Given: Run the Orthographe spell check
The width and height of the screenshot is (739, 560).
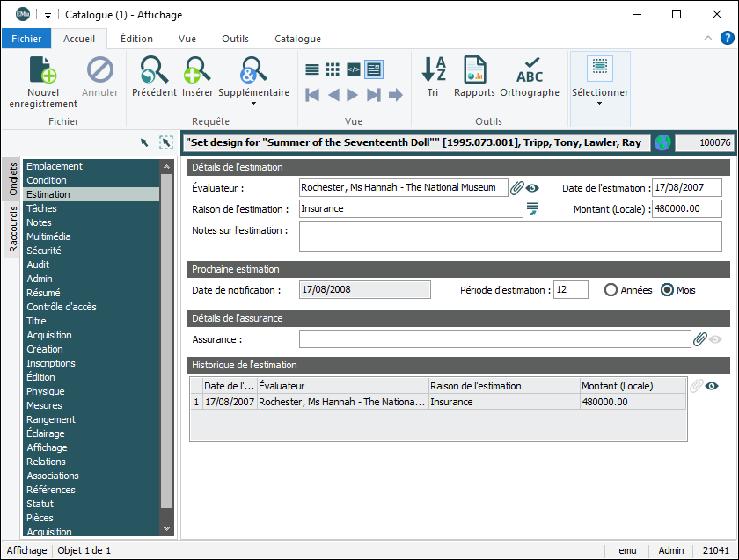Looking at the screenshot, I should [530, 70].
